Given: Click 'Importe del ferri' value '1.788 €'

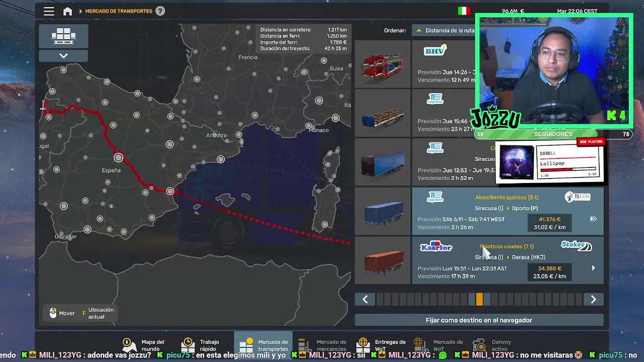Looking at the screenshot, I should [338, 42].
